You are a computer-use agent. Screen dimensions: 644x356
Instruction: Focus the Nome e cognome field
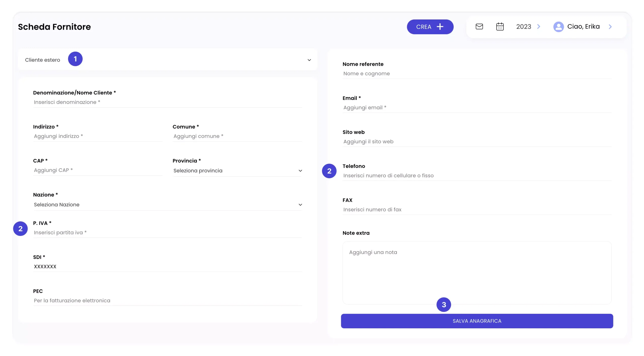coord(477,73)
